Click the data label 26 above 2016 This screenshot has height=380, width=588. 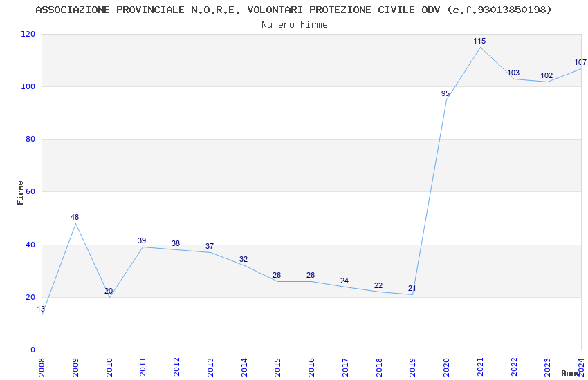[311, 275]
